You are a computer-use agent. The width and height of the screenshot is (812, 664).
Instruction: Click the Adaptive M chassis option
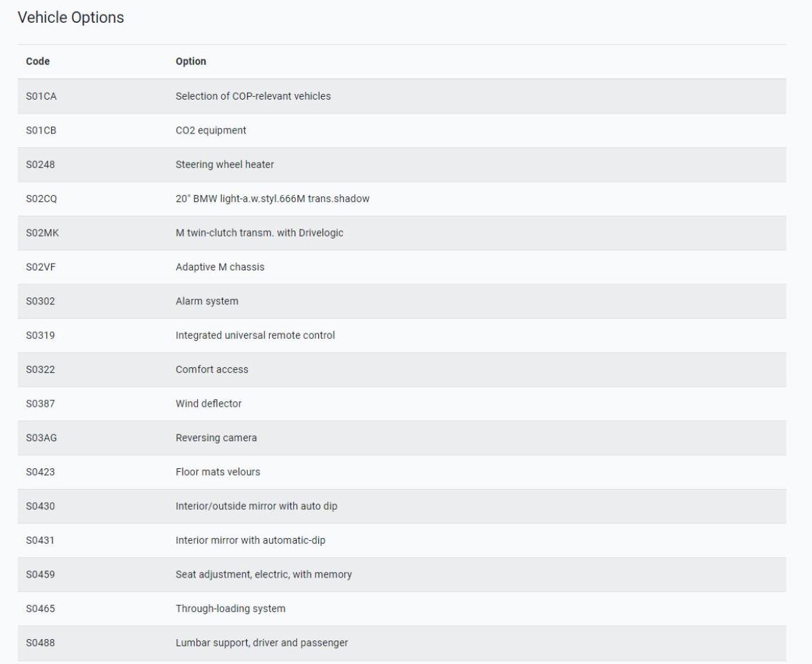point(220,267)
